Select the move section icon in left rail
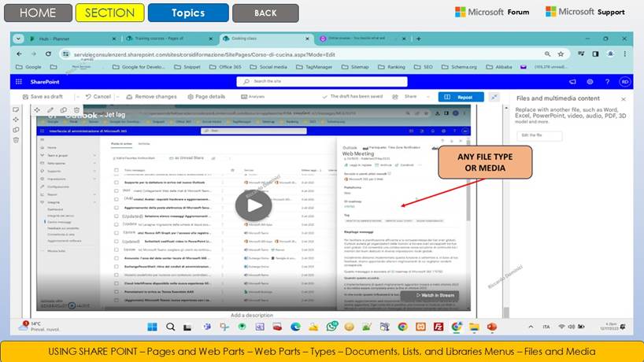 pos(16,120)
